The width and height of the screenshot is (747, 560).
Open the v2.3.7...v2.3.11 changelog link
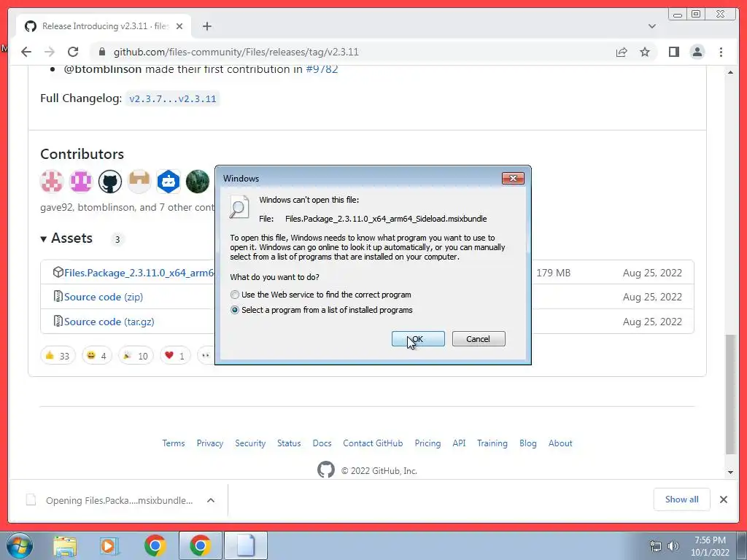click(172, 98)
